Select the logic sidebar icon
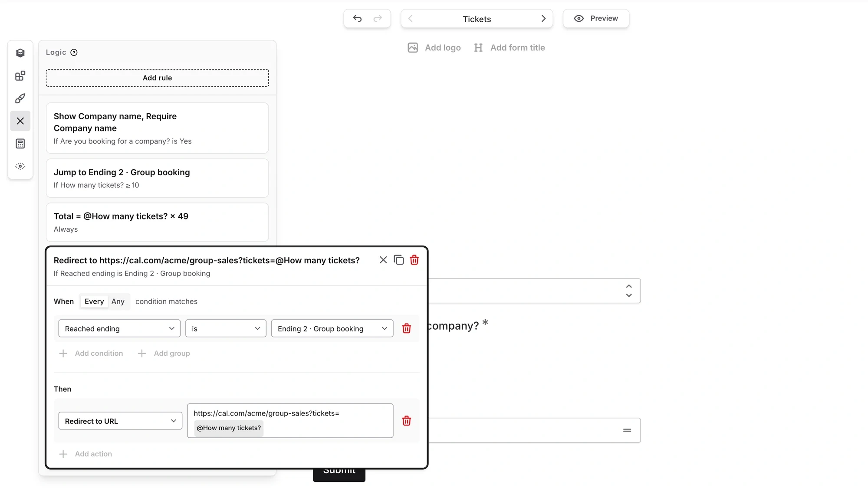 pos(20,121)
